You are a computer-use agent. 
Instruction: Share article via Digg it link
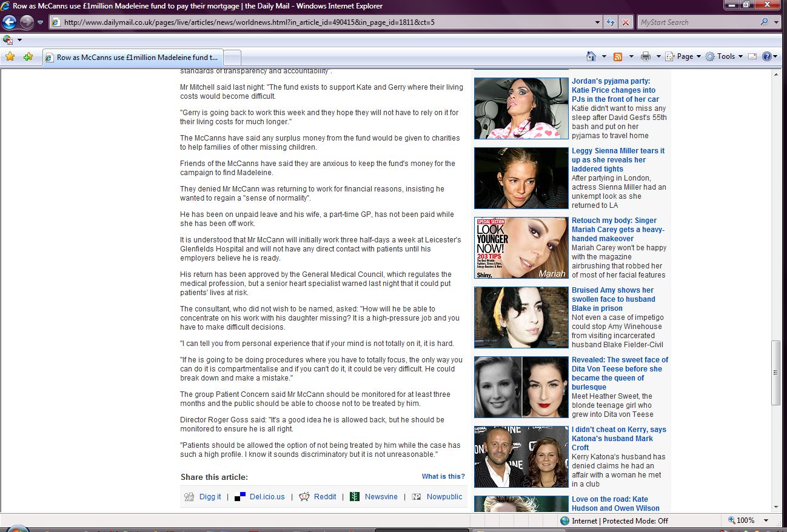[x=210, y=497]
